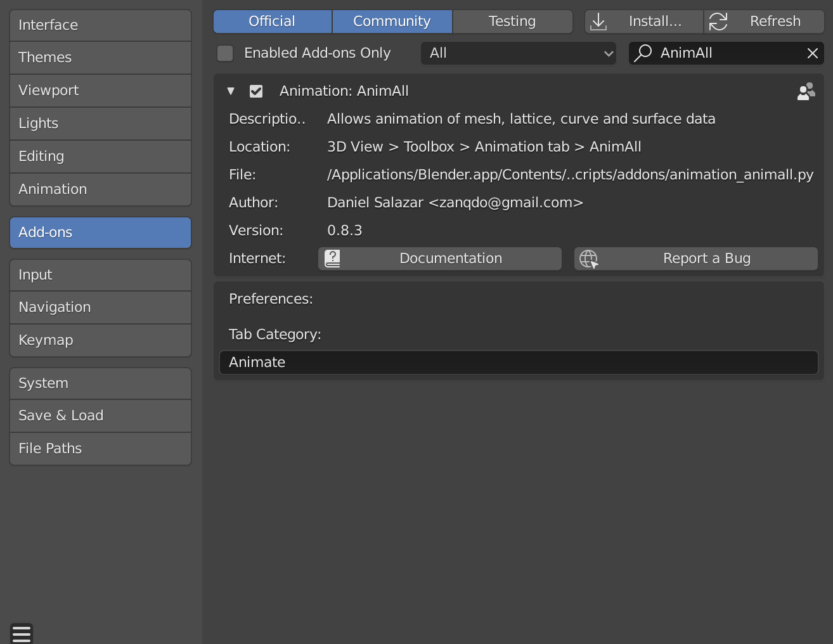Image resolution: width=833 pixels, height=644 pixels.
Task: Open Themes preferences section
Action: (x=100, y=58)
